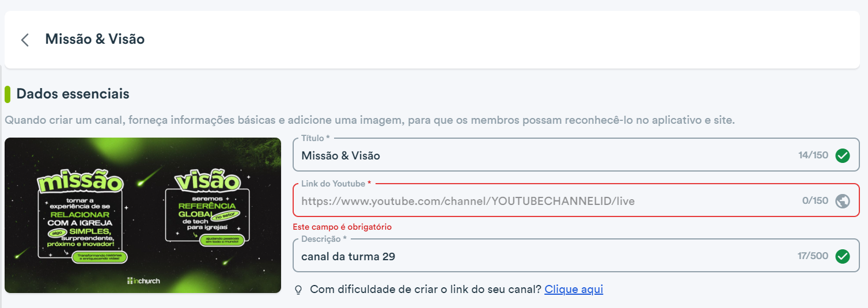
Task: Click the 17/500 character counter
Action: click(x=813, y=256)
